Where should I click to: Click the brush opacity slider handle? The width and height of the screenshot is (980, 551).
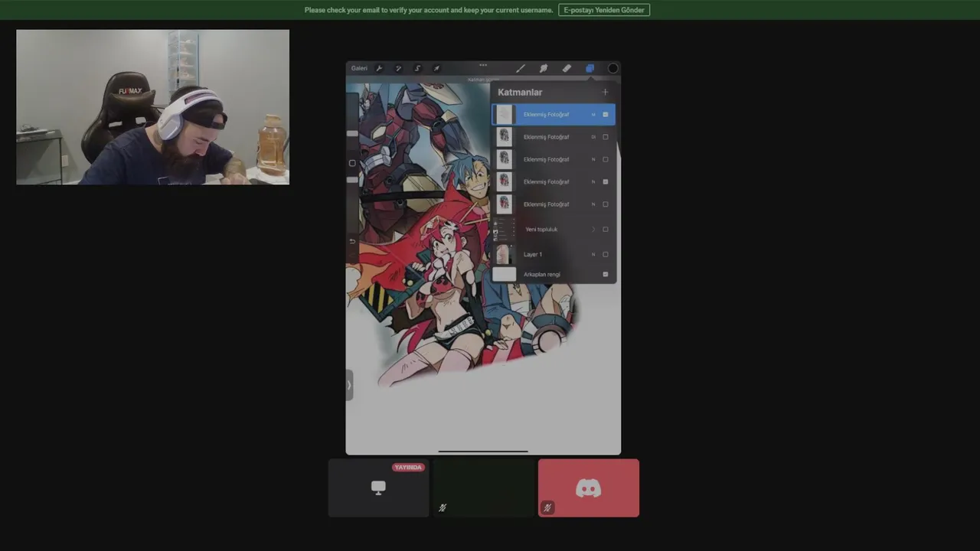(x=352, y=179)
